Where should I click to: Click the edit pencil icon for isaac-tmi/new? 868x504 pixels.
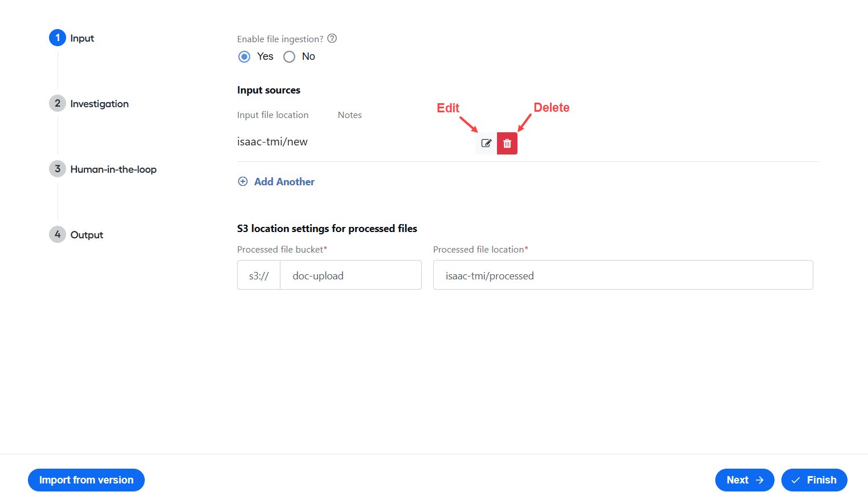(x=486, y=143)
